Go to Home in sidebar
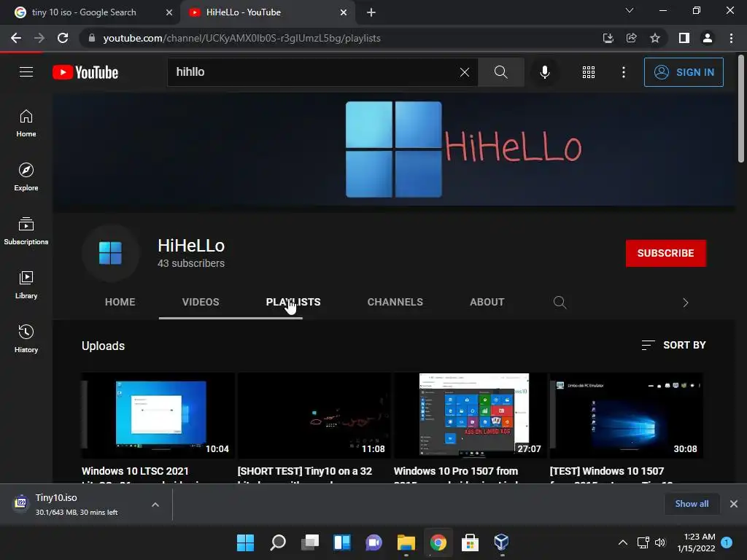747x560 pixels. point(26,123)
